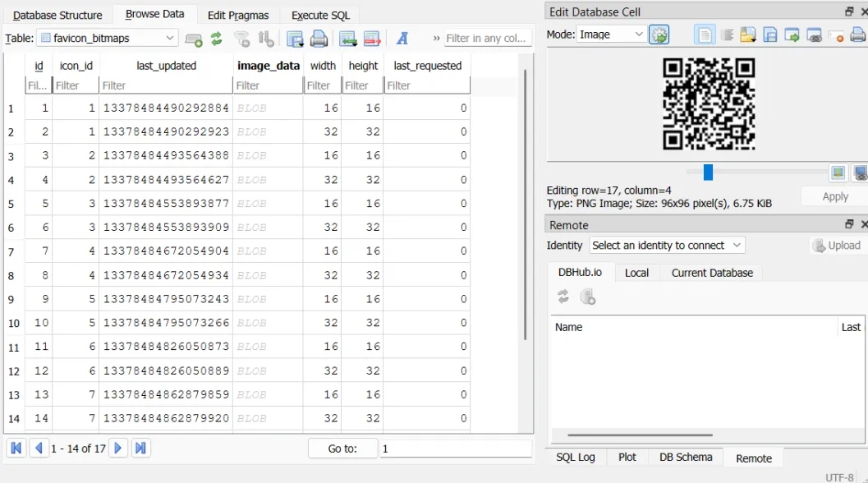Click the print table icon in Browse Data toolbar
This screenshot has height=483, width=868.
[x=319, y=39]
